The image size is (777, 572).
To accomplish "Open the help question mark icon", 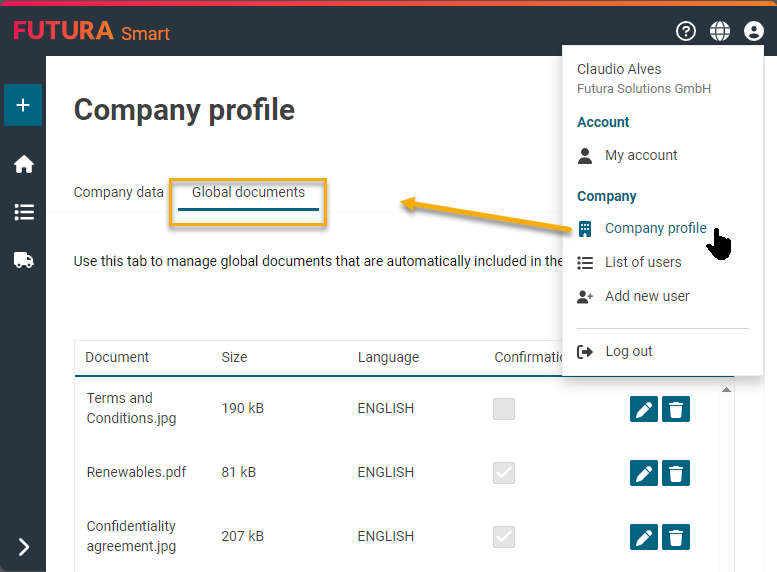I will pos(686,31).
